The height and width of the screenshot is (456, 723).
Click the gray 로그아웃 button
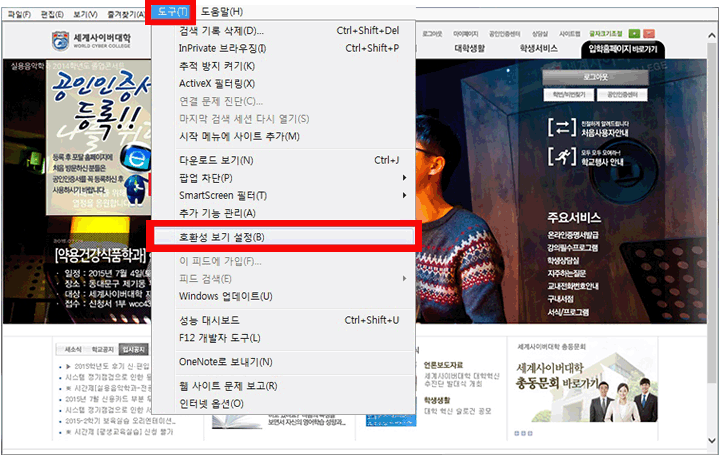tap(595, 77)
